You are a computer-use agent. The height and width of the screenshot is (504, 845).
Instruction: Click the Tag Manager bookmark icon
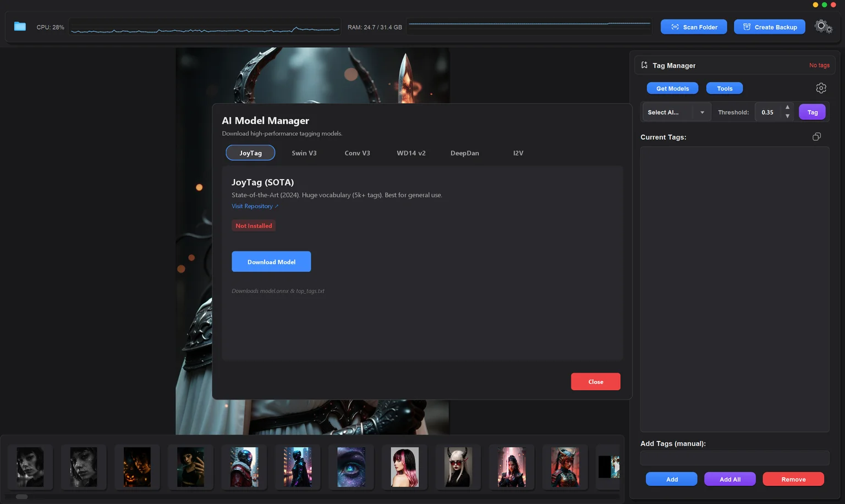(x=644, y=65)
